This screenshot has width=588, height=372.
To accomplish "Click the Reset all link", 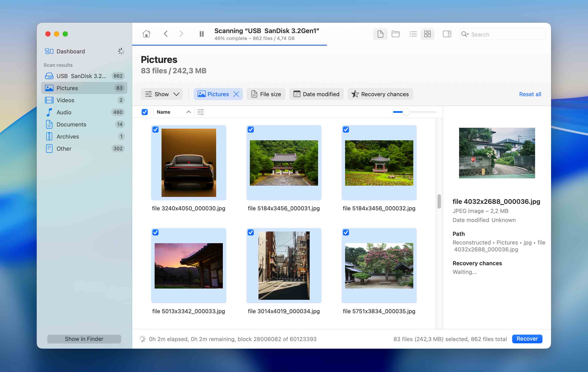I will point(530,94).
